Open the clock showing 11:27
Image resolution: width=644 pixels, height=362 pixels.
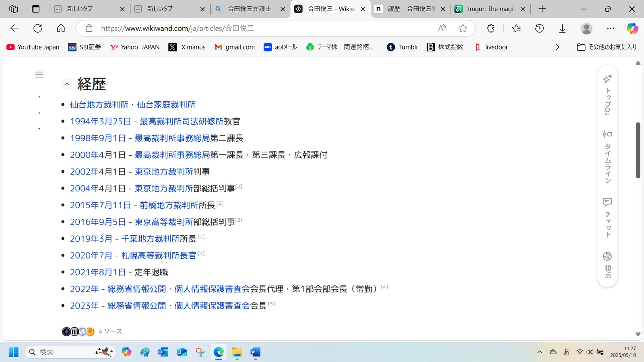(x=623, y=352)
